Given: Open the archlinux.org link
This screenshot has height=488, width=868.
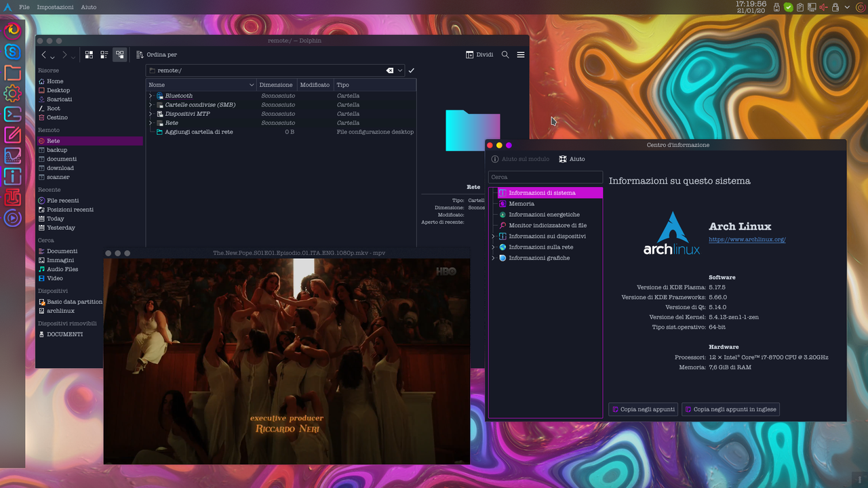Looking at the screenshot, I should [x=747, y=239].
